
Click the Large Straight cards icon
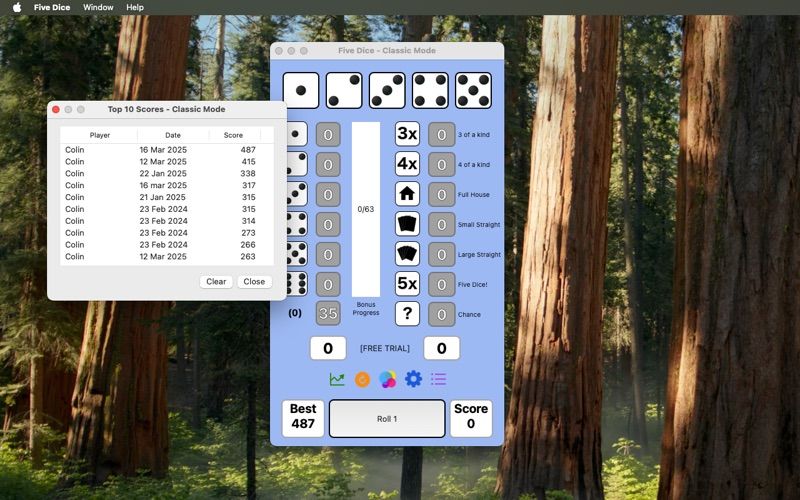[407, 254]
